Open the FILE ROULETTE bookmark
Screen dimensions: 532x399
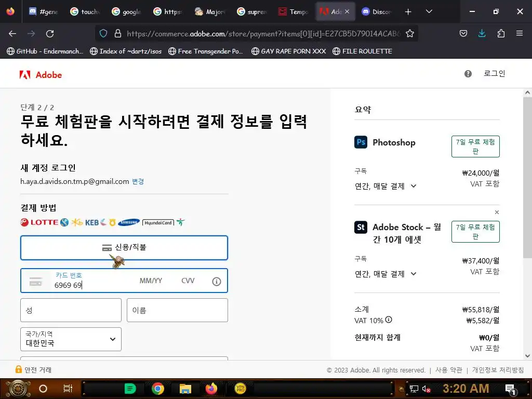coord(362,51)
